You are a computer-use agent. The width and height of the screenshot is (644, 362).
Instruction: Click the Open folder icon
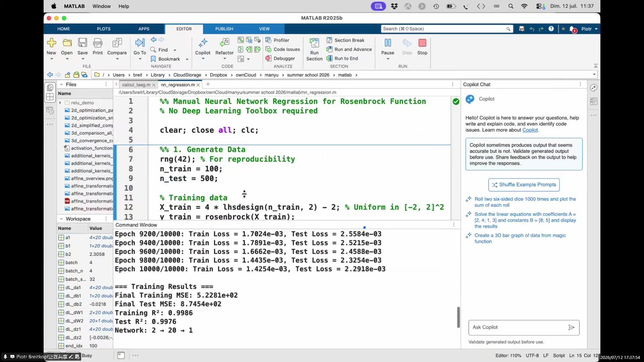pos(67,43)
